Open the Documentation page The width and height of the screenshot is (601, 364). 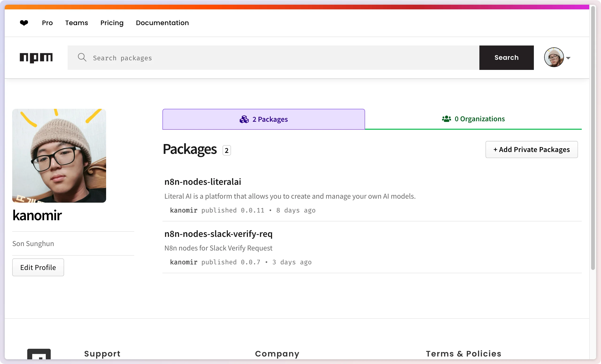coord(162,23)
